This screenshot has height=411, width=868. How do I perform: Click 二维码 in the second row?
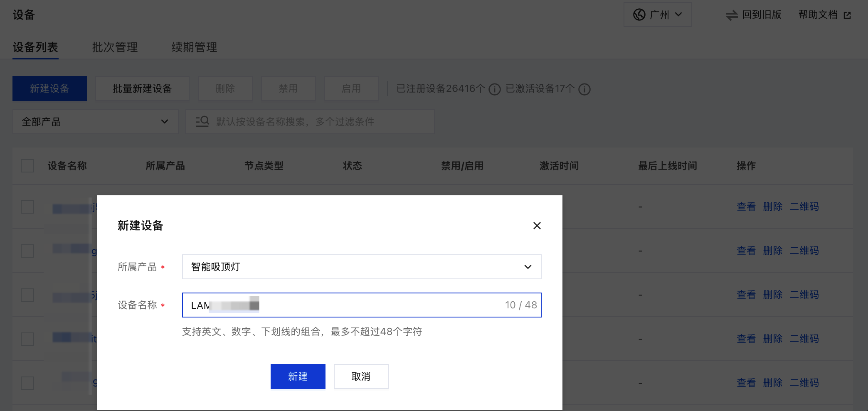click(804, 251)
